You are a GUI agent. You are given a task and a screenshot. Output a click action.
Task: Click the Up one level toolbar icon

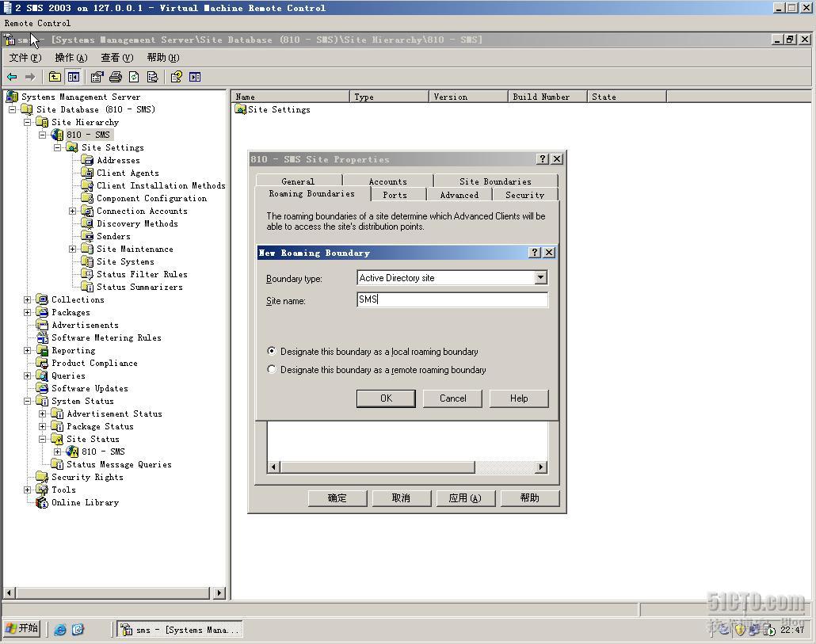(55, 77)
